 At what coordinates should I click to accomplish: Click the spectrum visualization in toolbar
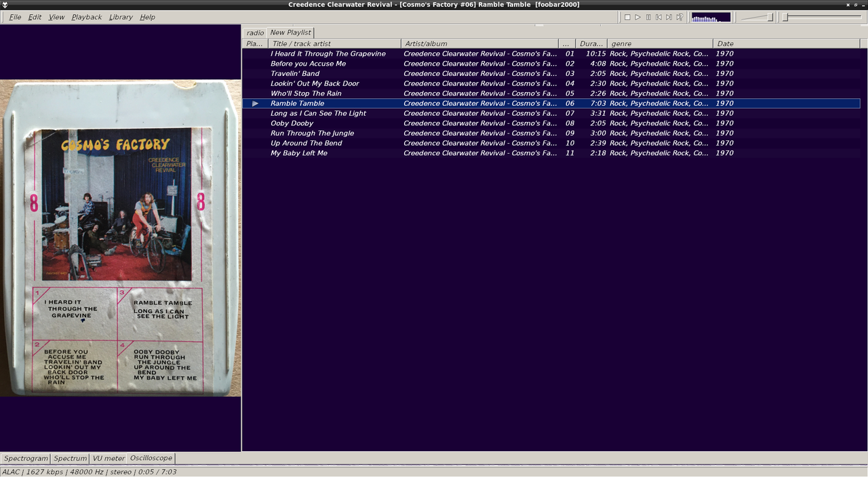[x=711, y=17]
